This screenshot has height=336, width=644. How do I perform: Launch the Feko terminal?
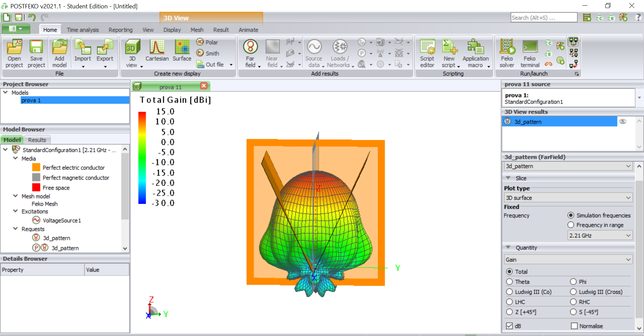point(530,53)
